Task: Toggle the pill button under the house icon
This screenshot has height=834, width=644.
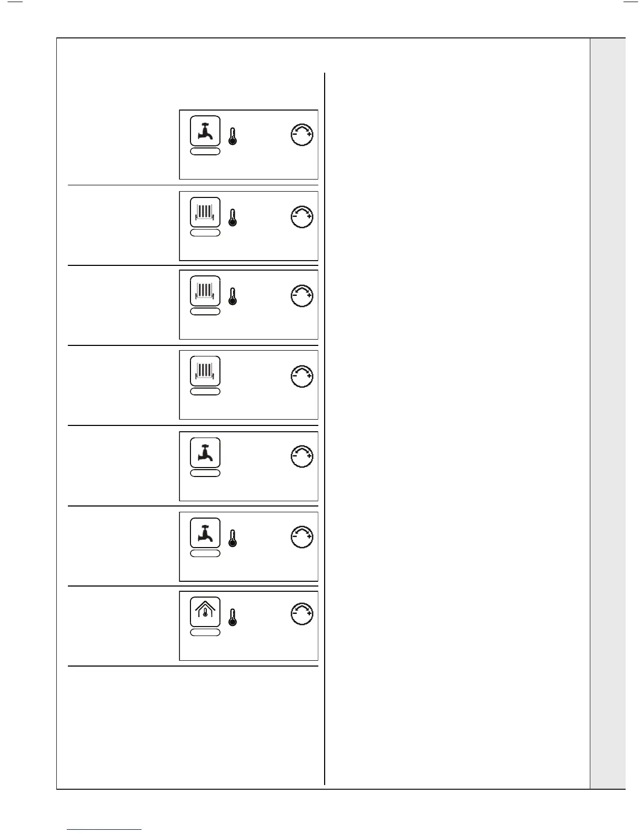Action: click(x=205, y=632)
